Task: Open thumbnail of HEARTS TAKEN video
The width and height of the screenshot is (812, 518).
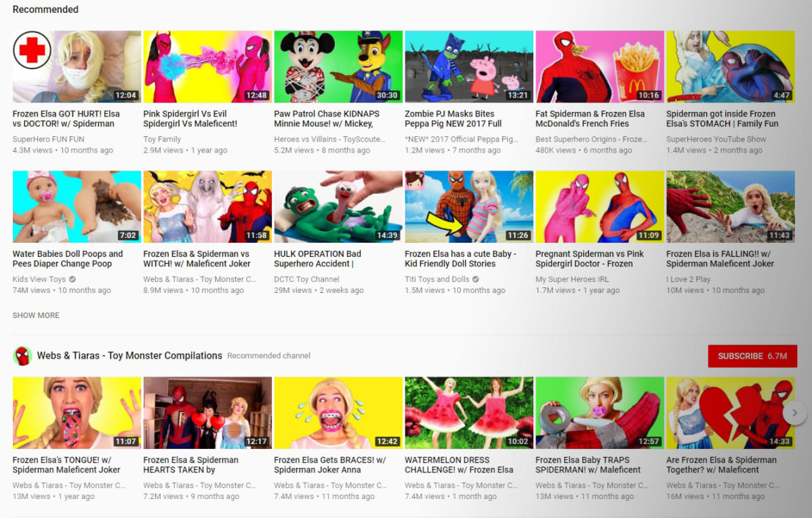Action: click(207, 413)
